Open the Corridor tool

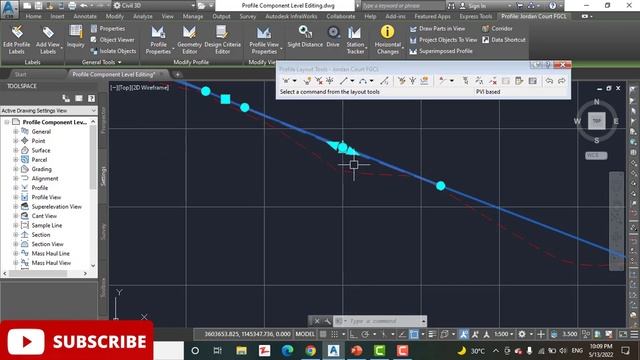click(497, 29)
